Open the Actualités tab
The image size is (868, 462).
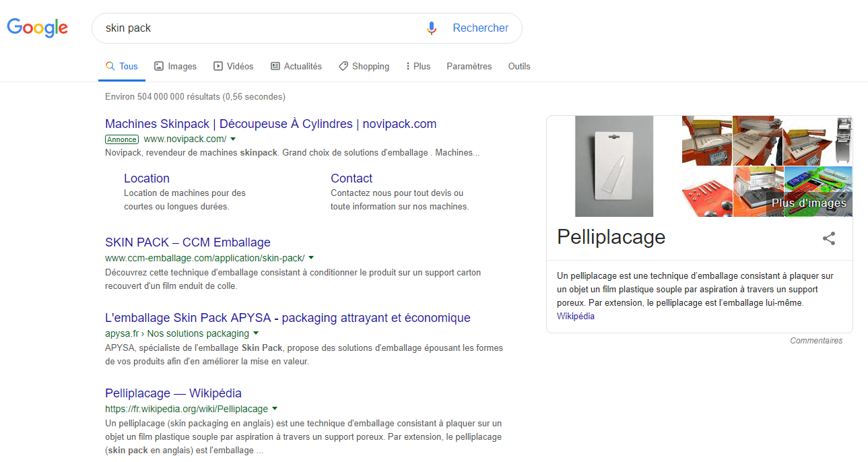click(296, 67)
